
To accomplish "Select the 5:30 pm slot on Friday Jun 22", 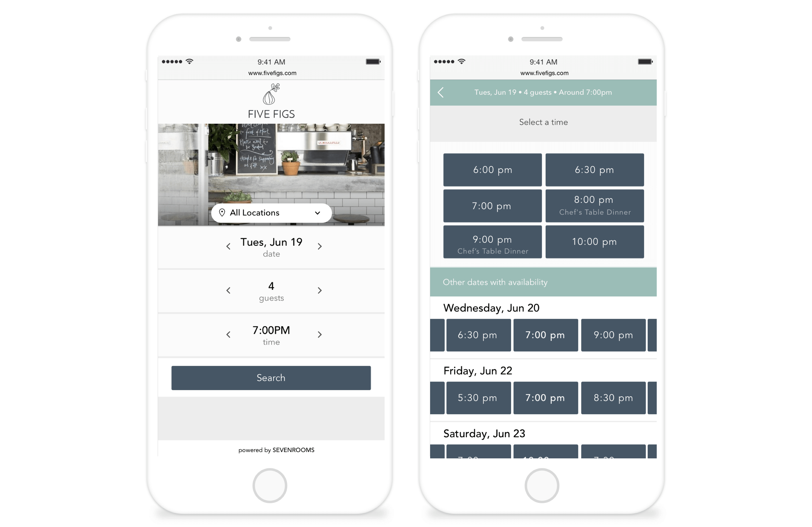I will coord(478,398).
